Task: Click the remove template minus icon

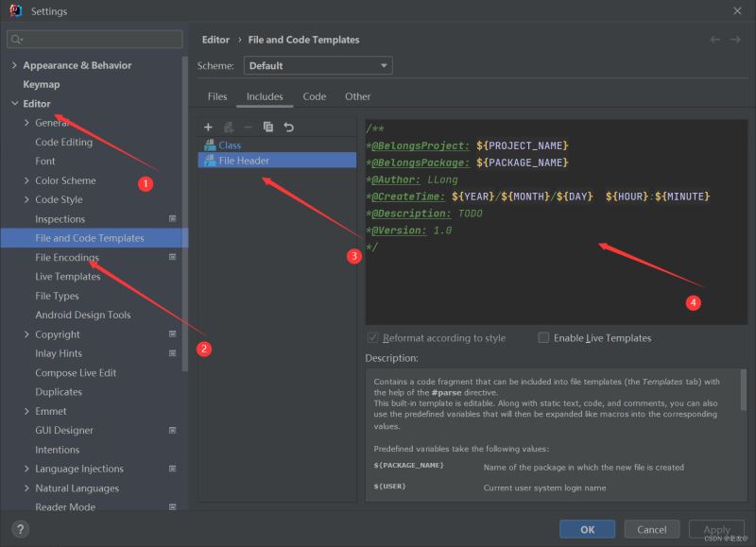Action: [248, 128]
